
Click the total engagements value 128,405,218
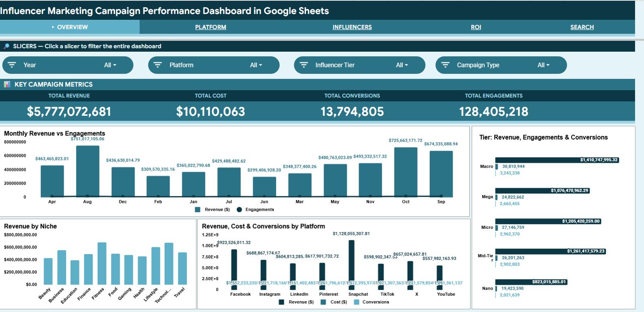point(494,111)
